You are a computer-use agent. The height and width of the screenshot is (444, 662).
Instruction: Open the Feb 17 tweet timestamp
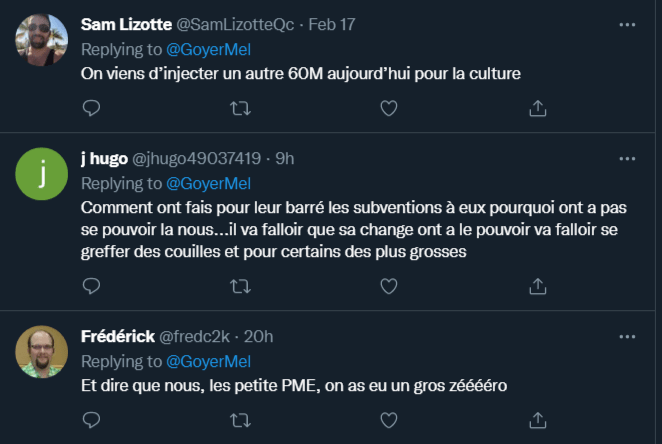[333, 24]
